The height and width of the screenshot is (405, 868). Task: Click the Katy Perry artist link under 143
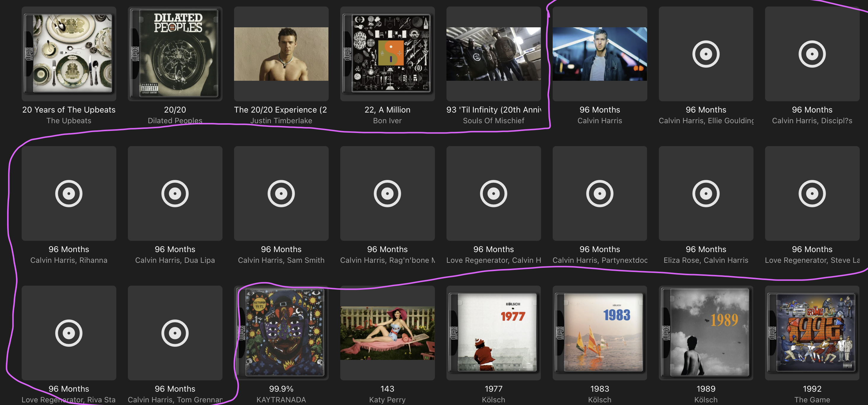coord(387,400)
